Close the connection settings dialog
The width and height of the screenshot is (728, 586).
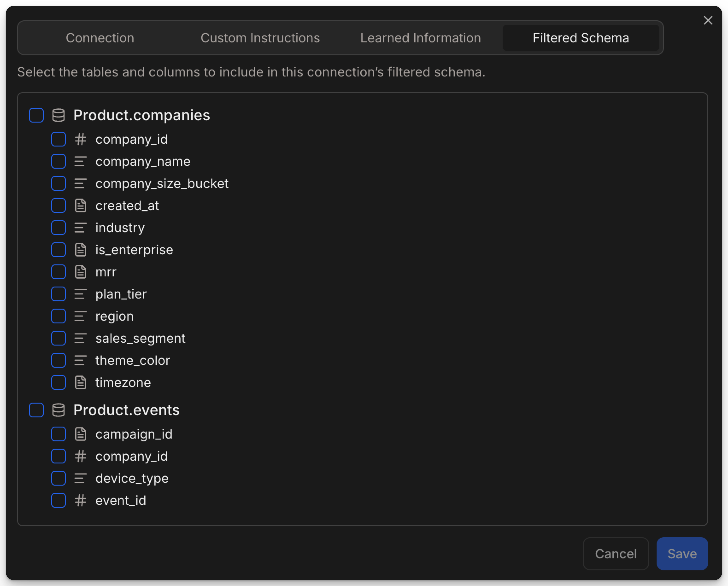click(708, 20)
